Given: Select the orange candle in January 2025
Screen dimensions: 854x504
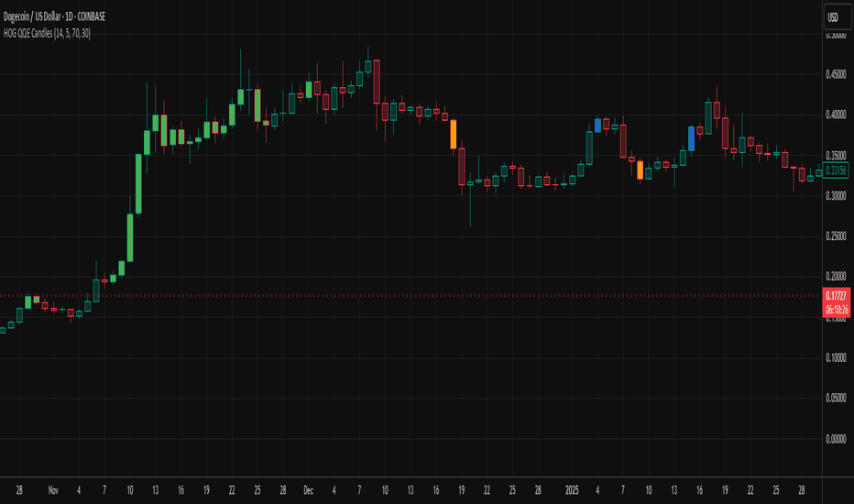Looking at the screenshot, I should [640, 170].
